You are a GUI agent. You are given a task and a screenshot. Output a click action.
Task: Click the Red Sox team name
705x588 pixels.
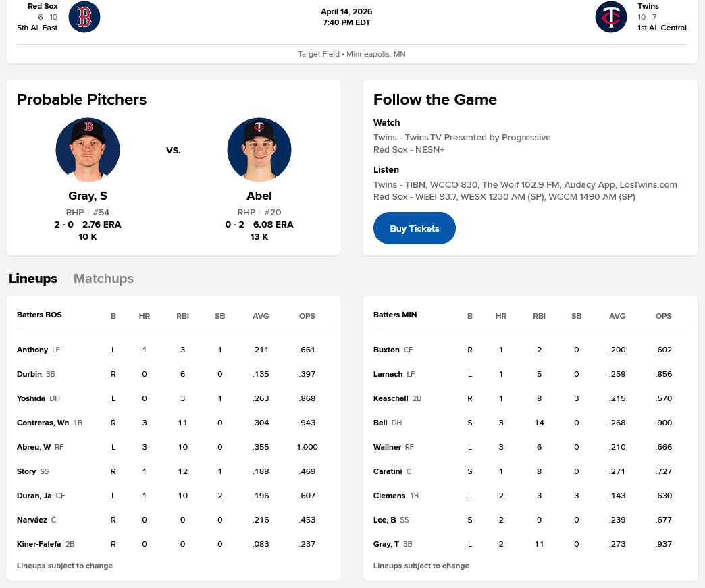[43, 6]
